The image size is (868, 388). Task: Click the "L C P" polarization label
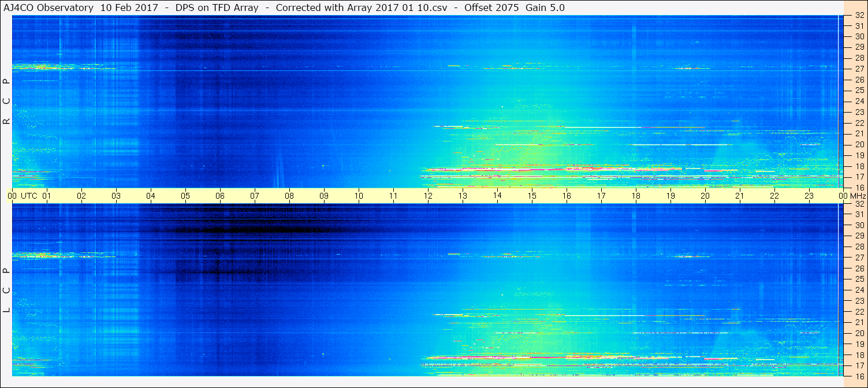point(7,290)
